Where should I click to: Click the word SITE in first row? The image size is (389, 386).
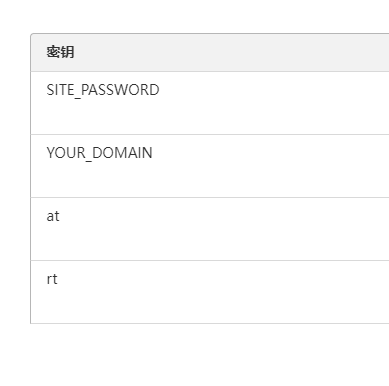click(x=60, y=90)
